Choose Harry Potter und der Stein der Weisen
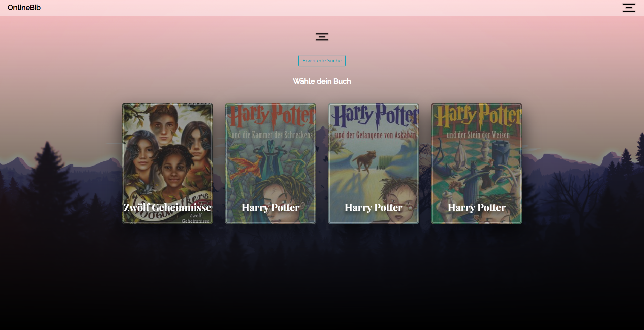Screen dimensions: 644x330 point(477,163)
